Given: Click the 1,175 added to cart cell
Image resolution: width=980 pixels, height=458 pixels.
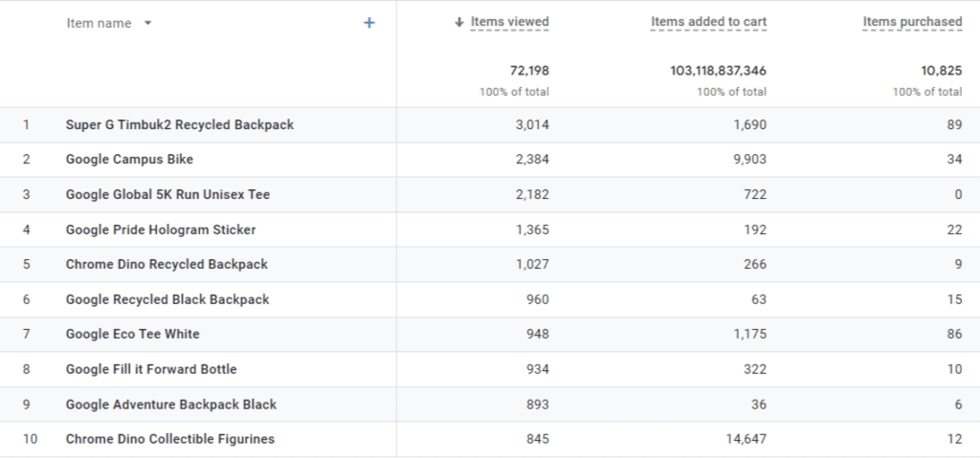Looking at the screenshot, I should pyautogui.click(x=750, y=335).
